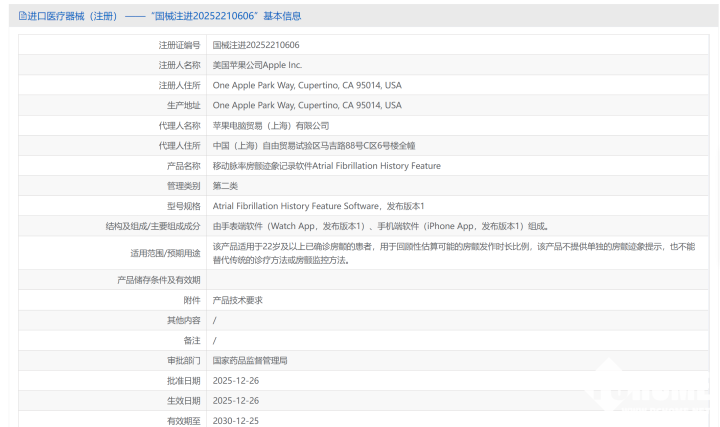Click the 第二类 management category value
Viewport: 720px width, 427px height.
tap(225, 185)
